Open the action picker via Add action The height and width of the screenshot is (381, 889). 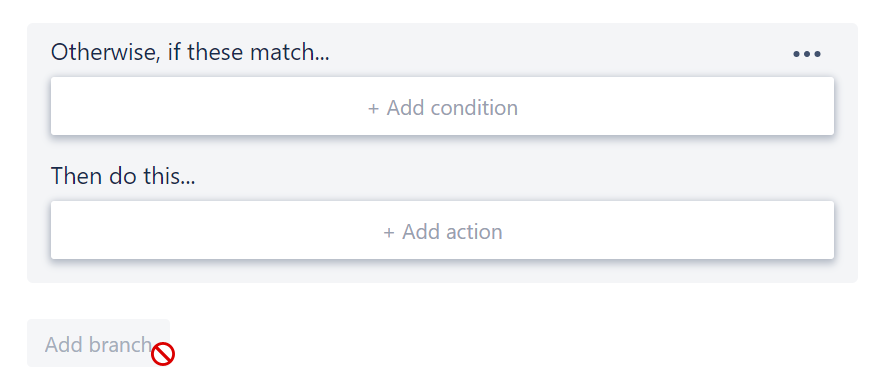pyautogui.click(x=442, y=230)
